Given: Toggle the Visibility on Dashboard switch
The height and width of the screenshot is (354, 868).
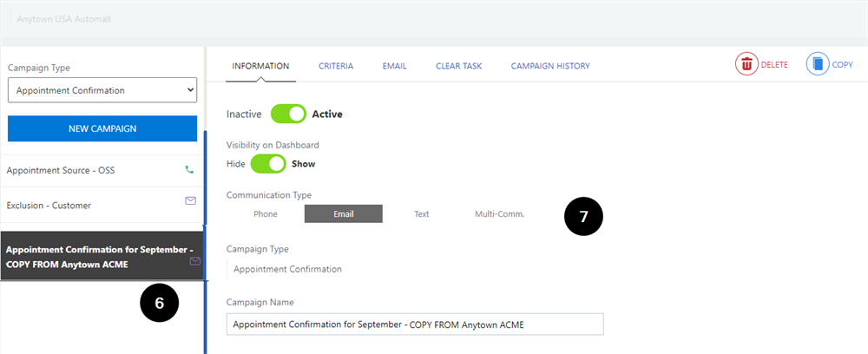Looking at the screenshot, I should click(x=268, y=164).
